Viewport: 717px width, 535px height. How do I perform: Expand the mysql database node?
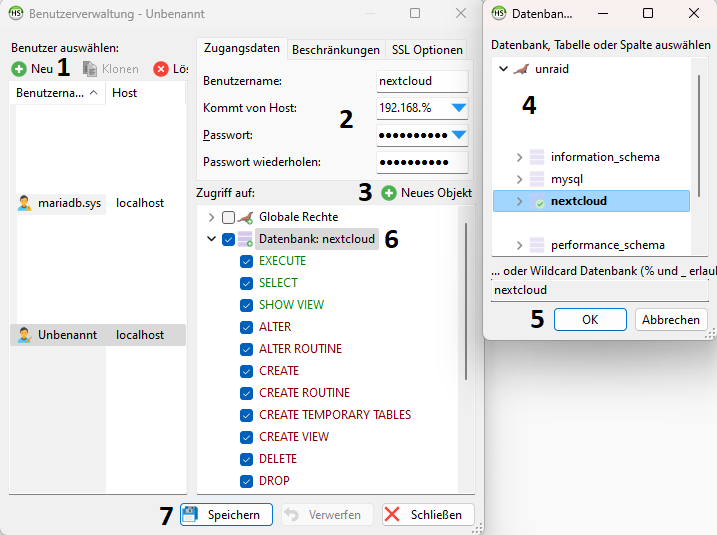(x=519, y=179)
